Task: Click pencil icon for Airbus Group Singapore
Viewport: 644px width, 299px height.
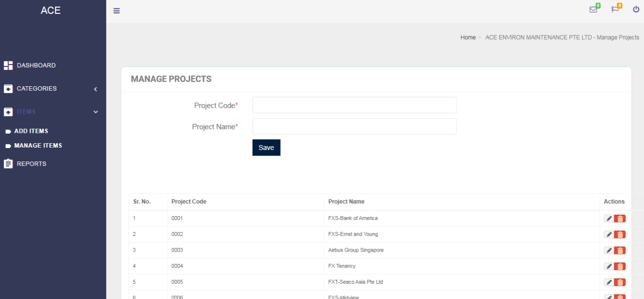Action: pos(609,250)
